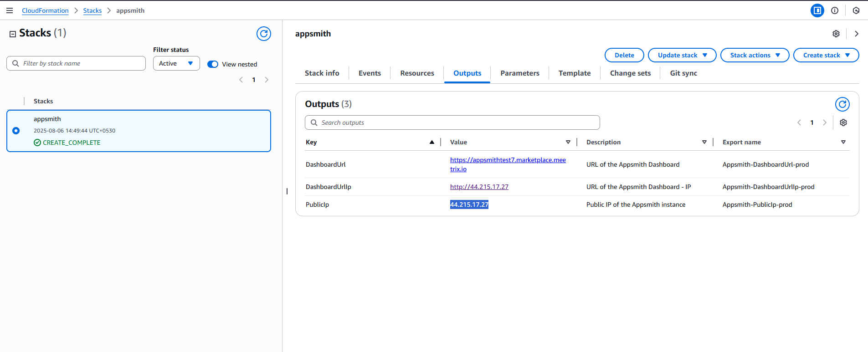Click the clock icon in top bar
This screenshot has width=868, height=352.
tap(856, 10)
